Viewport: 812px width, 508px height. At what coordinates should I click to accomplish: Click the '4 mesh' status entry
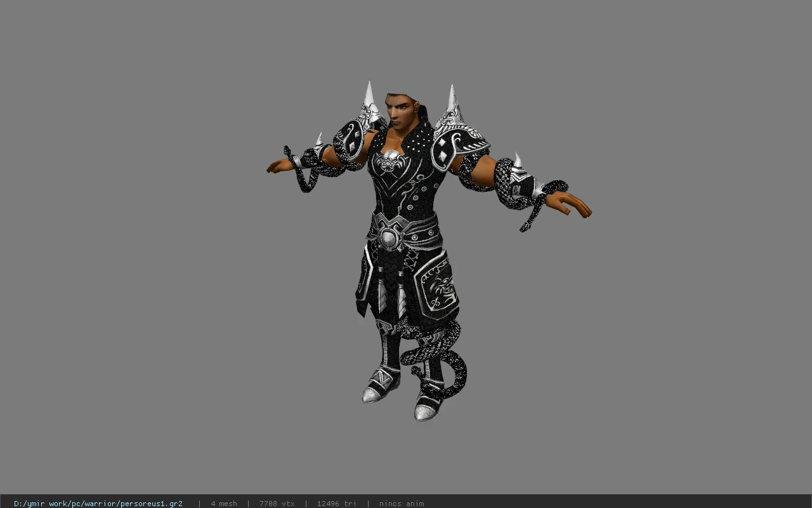pos(224,504)
